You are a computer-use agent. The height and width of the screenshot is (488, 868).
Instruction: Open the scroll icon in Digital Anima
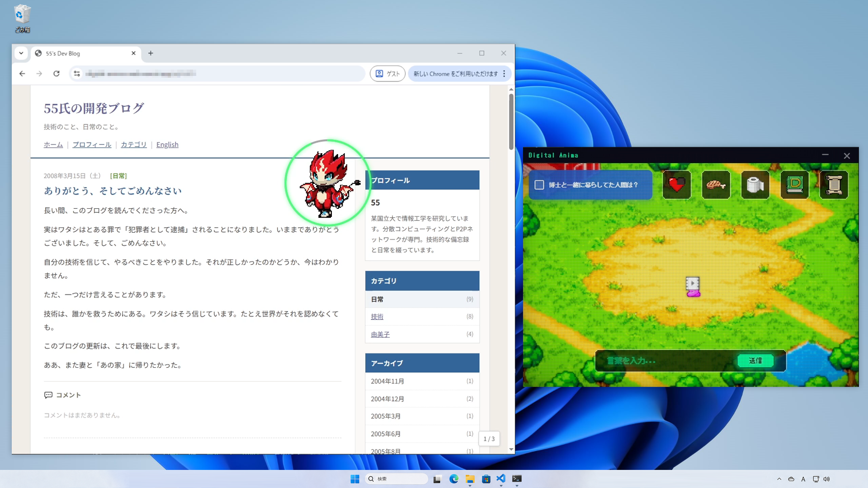(x=834, y=185)
